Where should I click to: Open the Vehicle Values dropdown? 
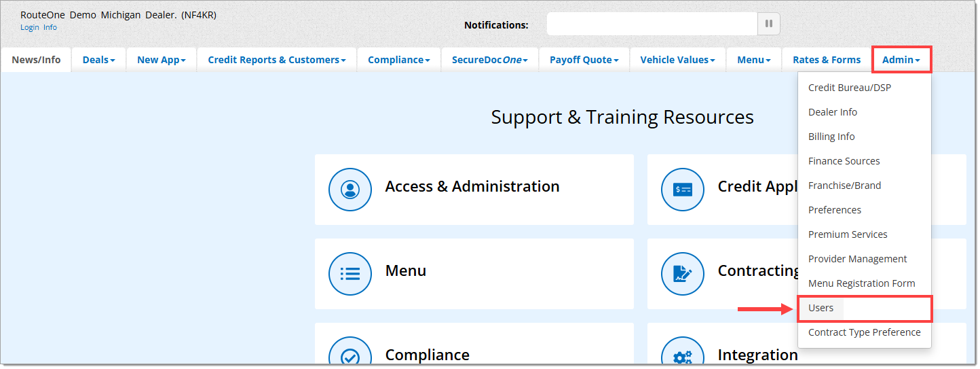pyautogui.click(x=677, y=60)
